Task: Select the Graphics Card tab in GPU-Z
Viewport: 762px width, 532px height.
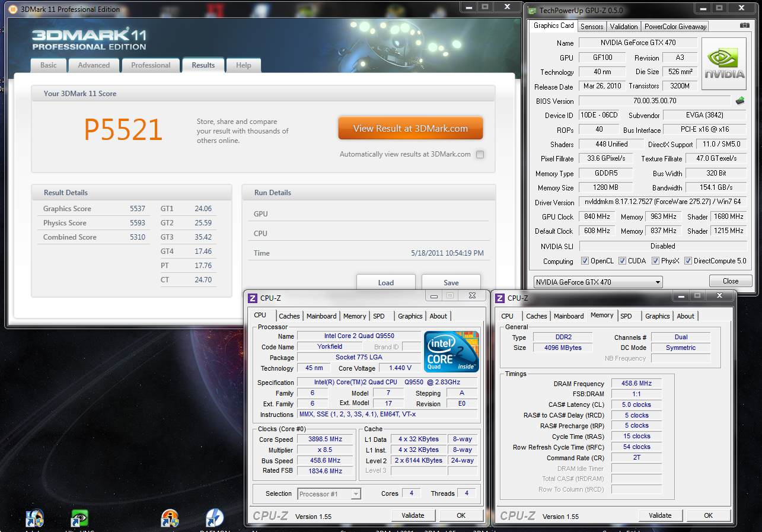Action: click(554, 26)
